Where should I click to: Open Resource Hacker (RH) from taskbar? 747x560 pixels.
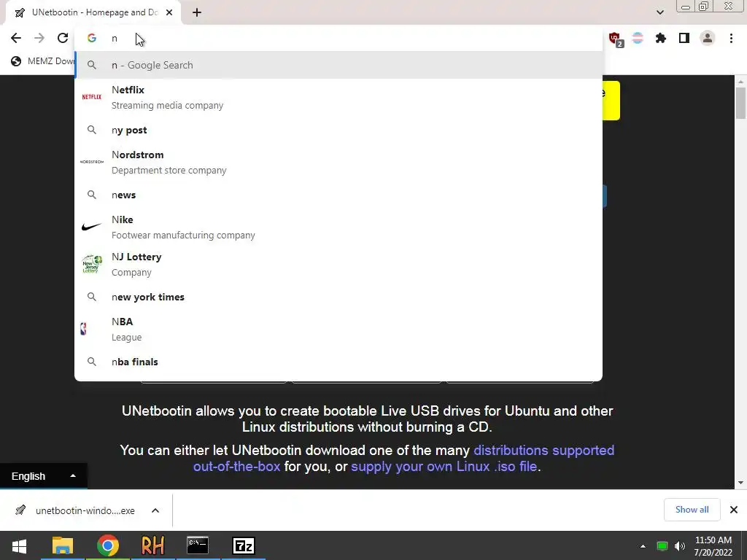coord(152,545)
